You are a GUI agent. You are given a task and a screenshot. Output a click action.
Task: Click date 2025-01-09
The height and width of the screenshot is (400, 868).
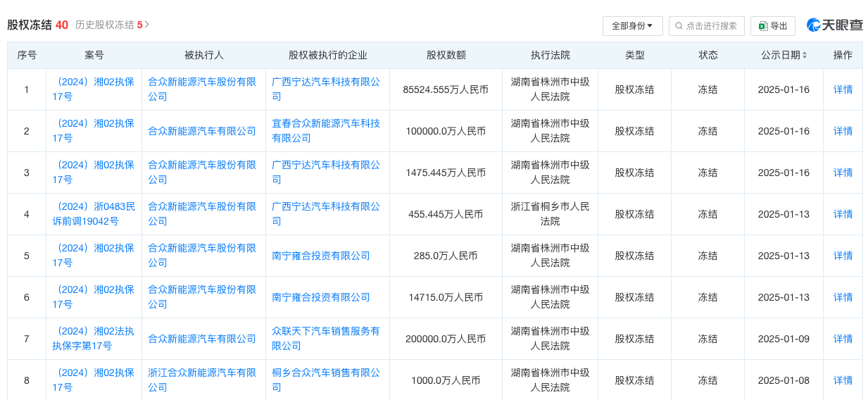784,339
